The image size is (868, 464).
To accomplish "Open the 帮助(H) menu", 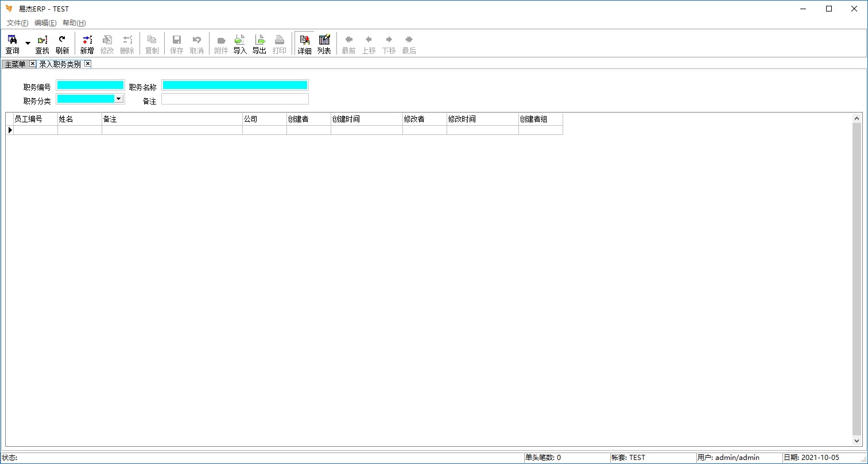I will pos(74,23).
